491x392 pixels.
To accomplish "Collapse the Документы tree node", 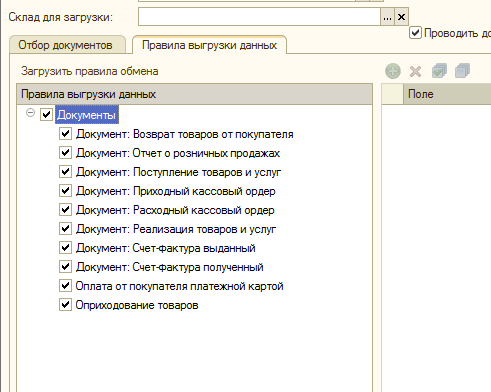I will click(x=30, y=113).
